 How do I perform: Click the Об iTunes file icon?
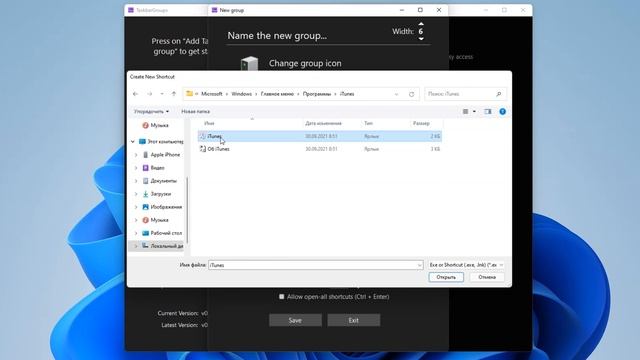[202, 149]
